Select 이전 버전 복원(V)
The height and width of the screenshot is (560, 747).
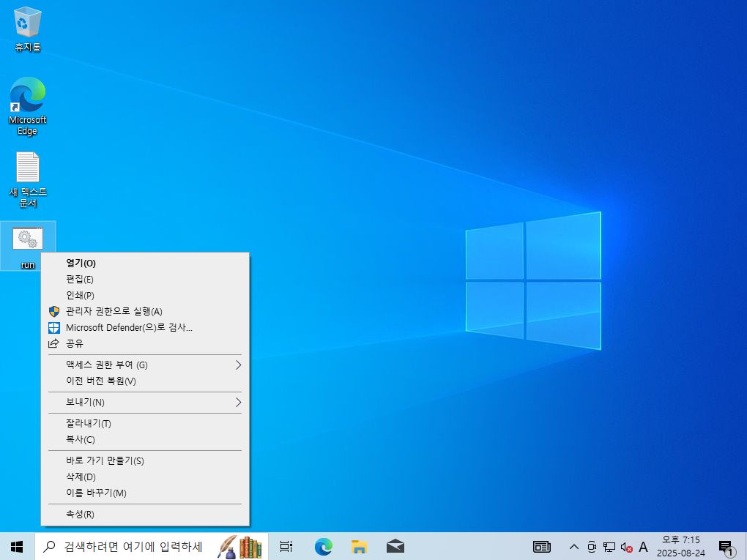[145, 381]
